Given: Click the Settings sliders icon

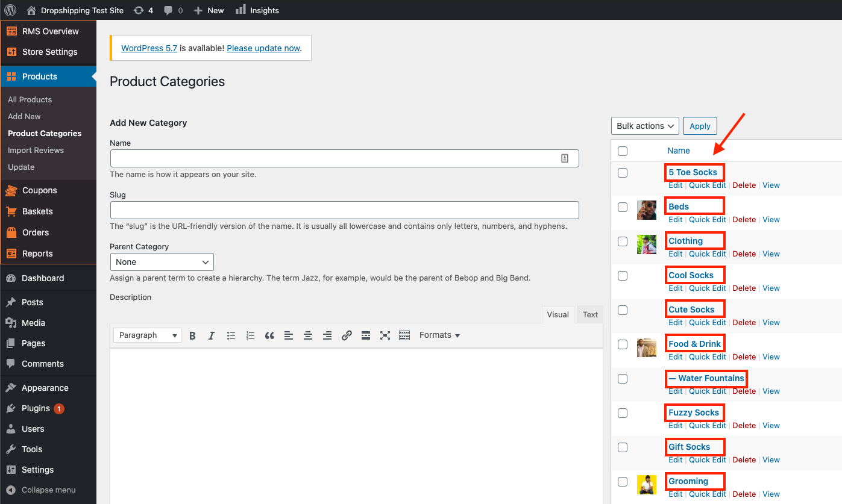Looking at the screenshot, I should [x=11, y=470].
